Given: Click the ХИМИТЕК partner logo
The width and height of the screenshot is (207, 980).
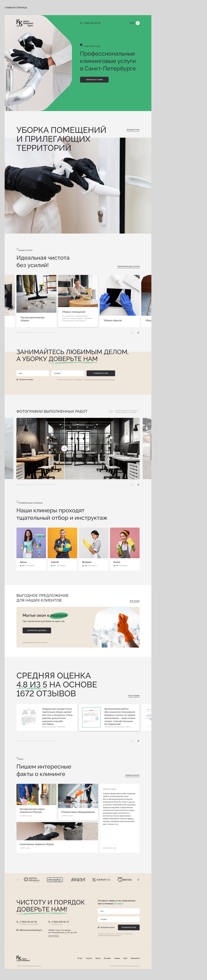Looking at the screenshot, I should 101,880.
